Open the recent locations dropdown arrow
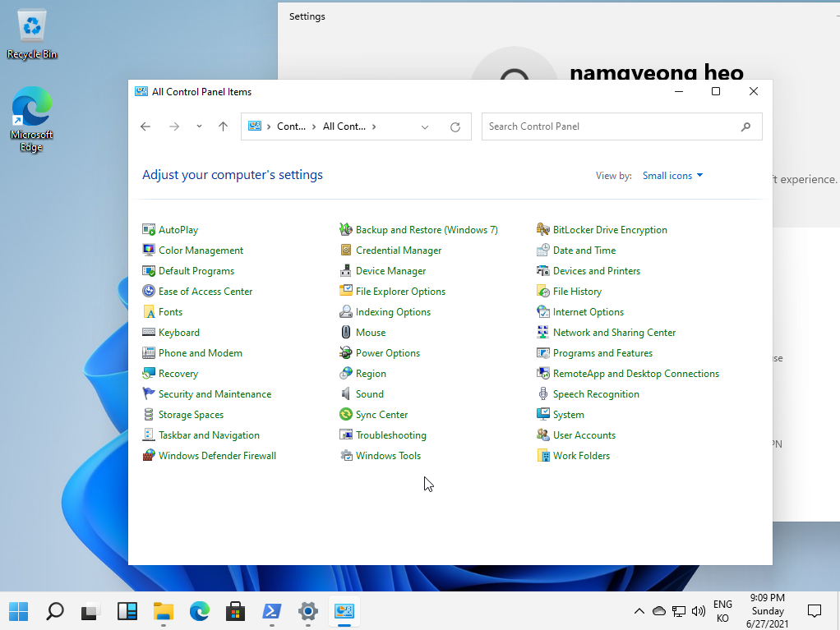 [199, 126]
